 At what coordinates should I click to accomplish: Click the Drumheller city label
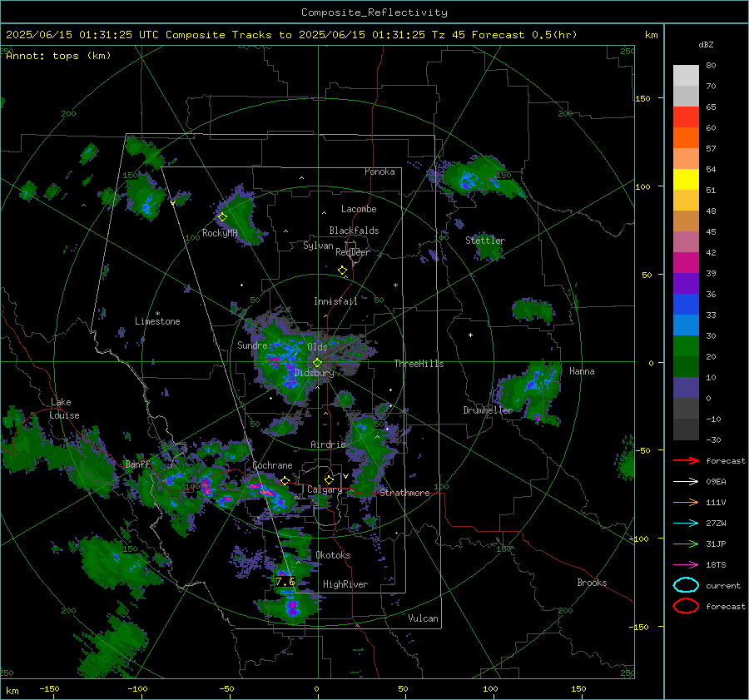pos(488,410)
